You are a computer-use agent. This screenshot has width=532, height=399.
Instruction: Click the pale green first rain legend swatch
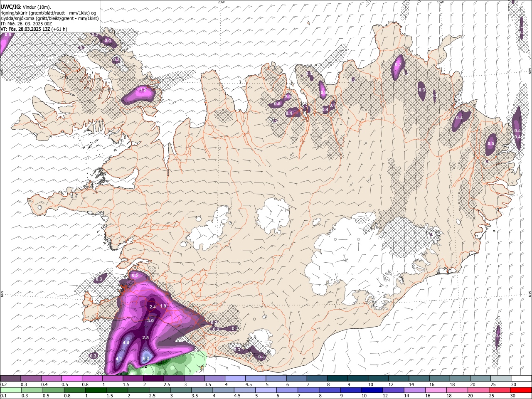point(11,390)
